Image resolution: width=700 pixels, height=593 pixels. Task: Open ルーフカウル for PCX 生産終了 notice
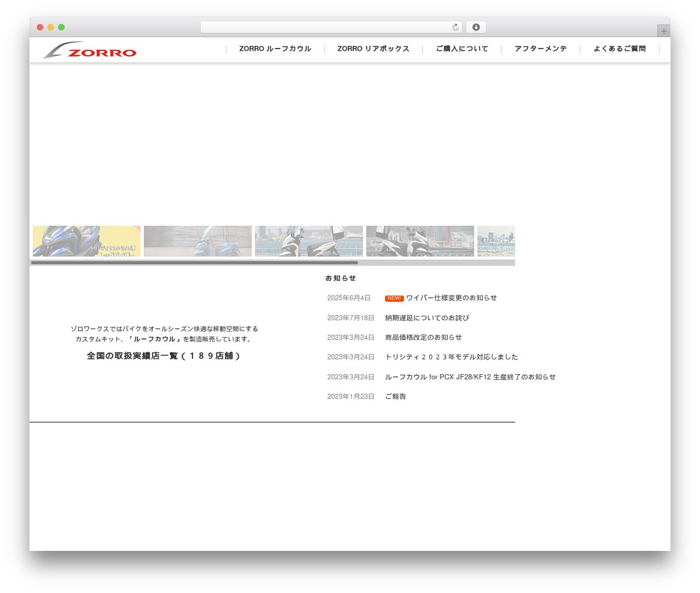470,377
